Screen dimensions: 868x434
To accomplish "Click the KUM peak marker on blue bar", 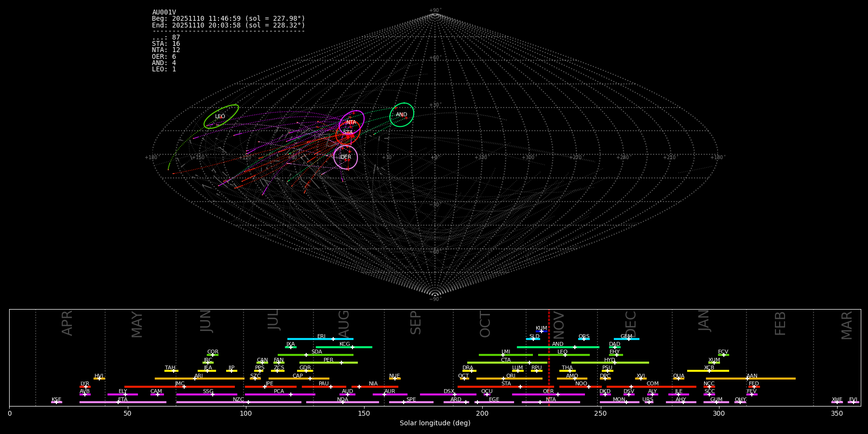I will [x=542, y=331].
